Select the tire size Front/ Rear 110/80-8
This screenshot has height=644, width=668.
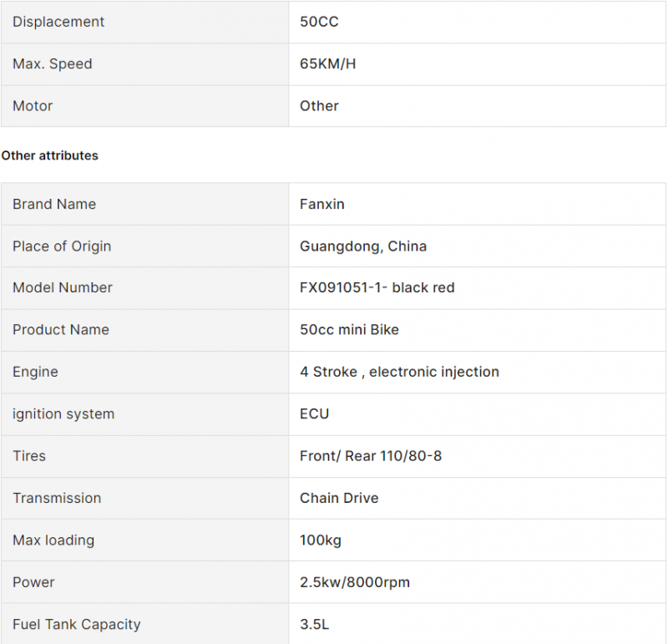tap(371, 456)
